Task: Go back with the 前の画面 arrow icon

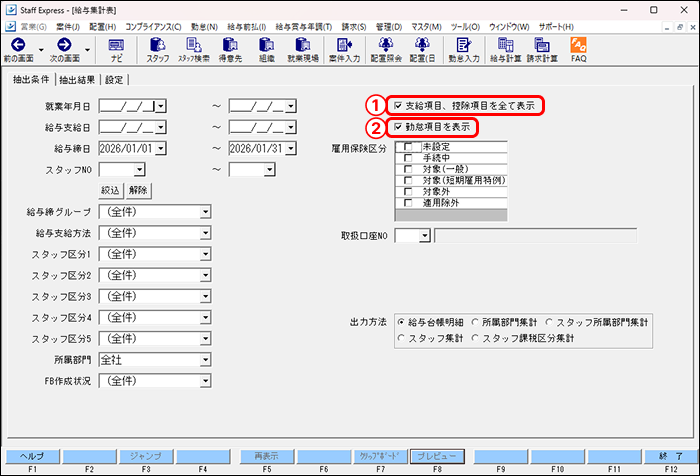Action: (x=18, y=45)
